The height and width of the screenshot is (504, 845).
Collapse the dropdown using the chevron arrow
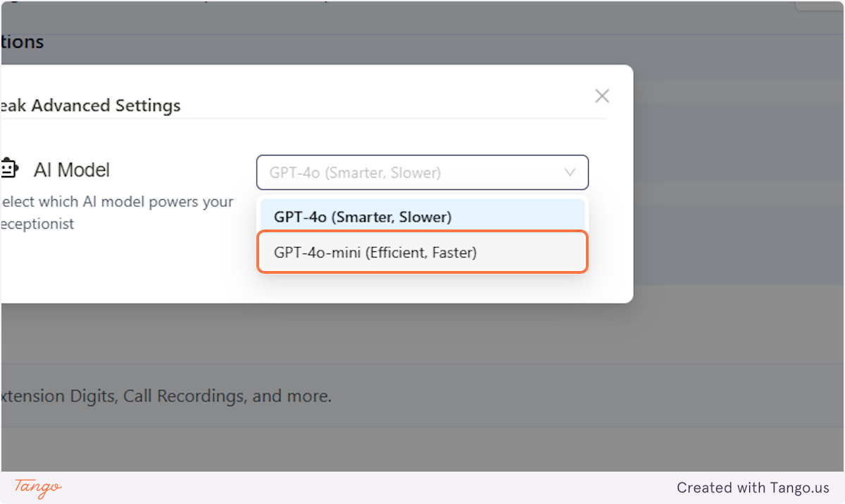[x=570, y=172]
